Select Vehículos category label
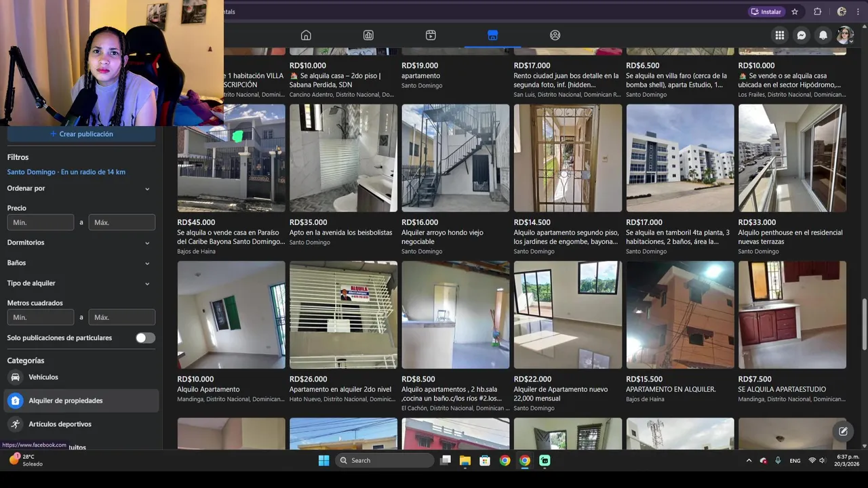Viewport: 868px width, 488px height. 43,377
